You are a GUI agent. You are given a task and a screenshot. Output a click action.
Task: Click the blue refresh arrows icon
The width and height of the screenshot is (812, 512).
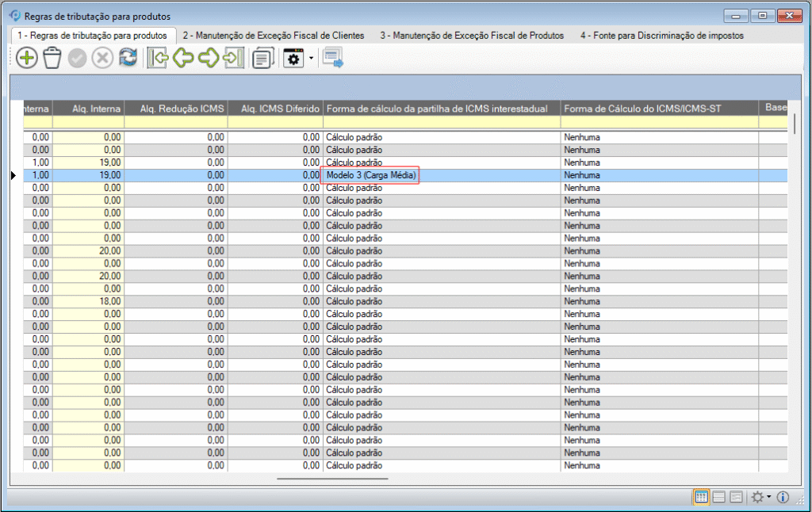(128, 59)
